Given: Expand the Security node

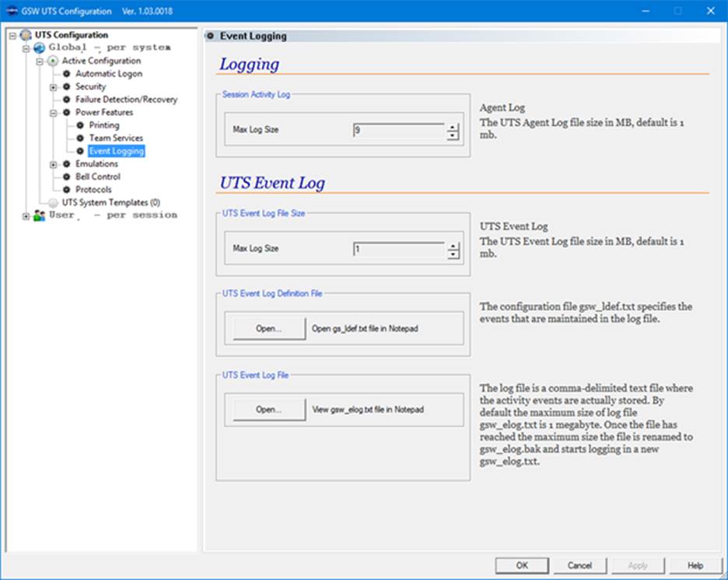Looking at the screenshot, I should [54, 87].
